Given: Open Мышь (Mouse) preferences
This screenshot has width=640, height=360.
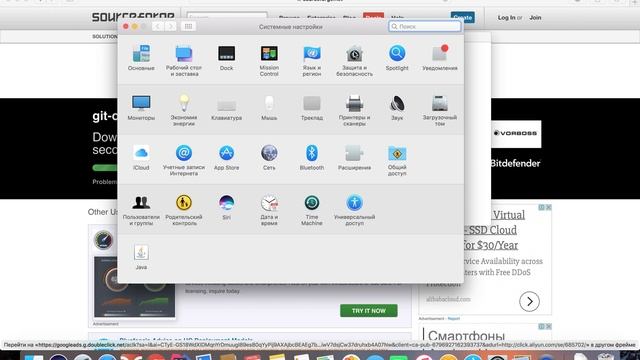Looking at the screenshot, I should point(269,108).
